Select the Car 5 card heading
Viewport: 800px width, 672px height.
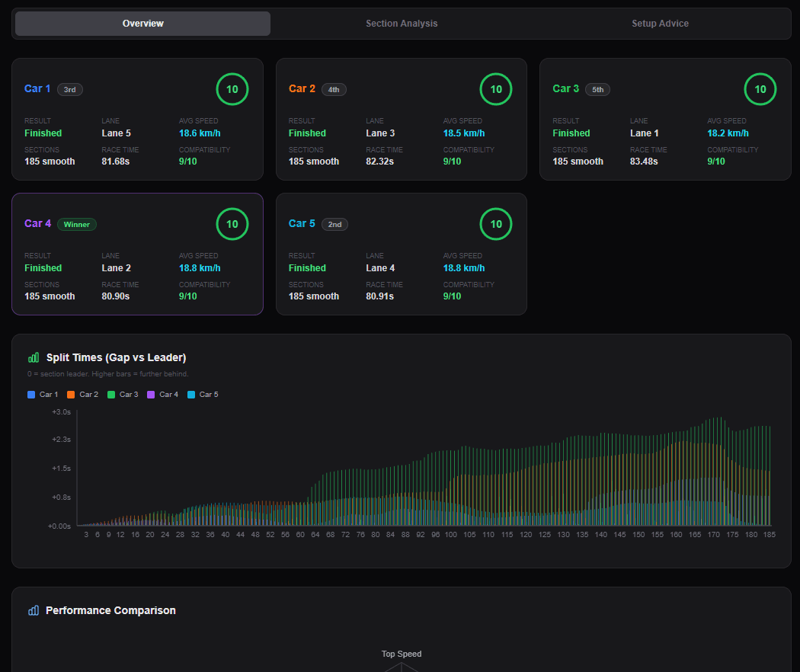(302, 224)
